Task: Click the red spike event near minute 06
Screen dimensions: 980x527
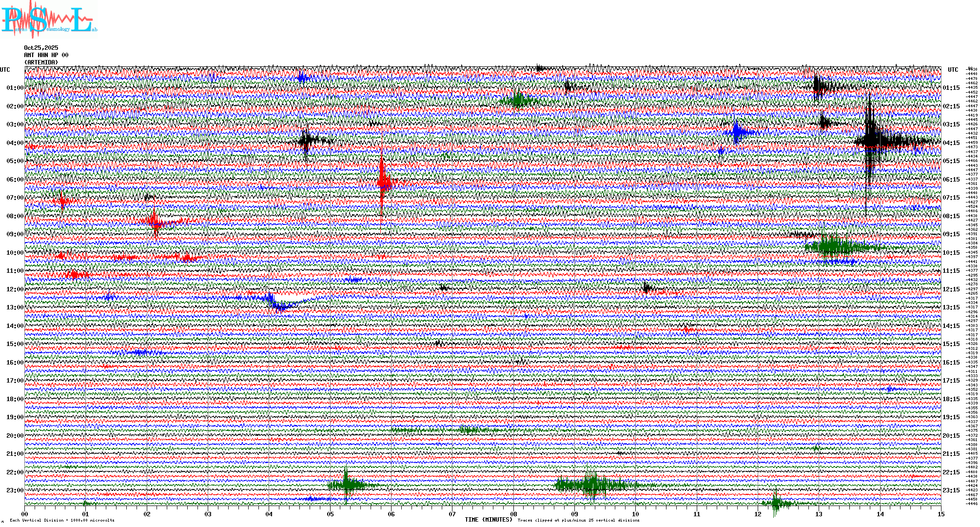Action: coord(382,183)
